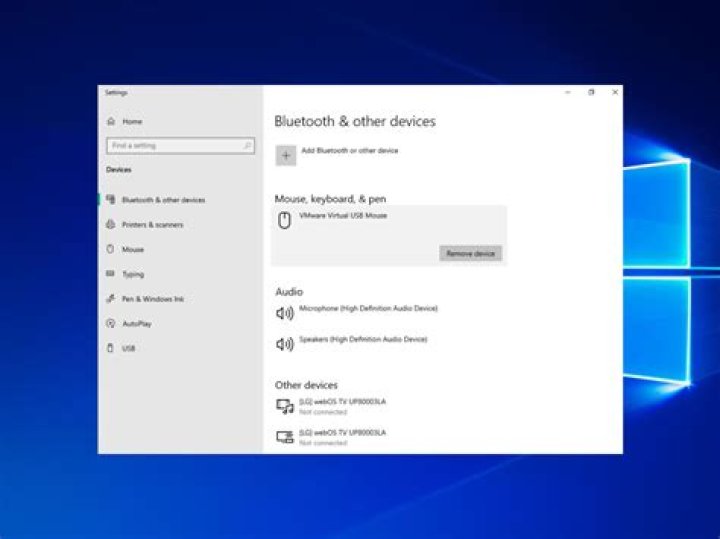The height and width of the screenshot is (539, 720).
Task: Click the Microphone audio device icon
Action: (x=285, y=313)
